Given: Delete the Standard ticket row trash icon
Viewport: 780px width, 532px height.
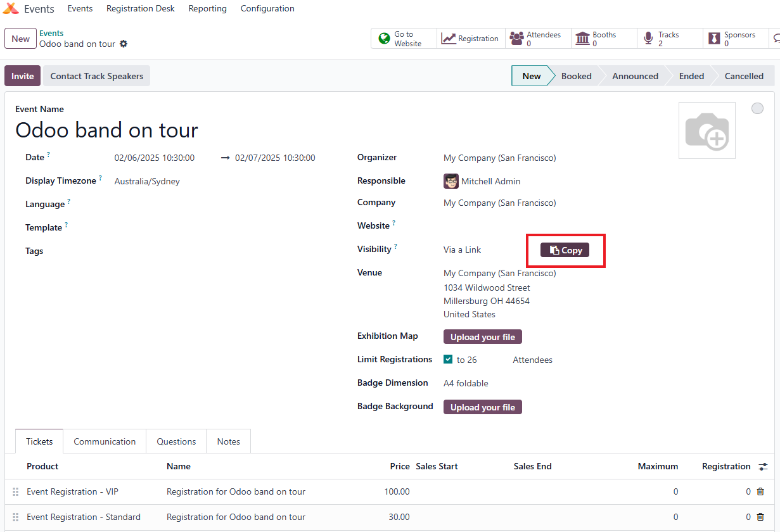Looking at the screenshot, I should click(760, 517).
